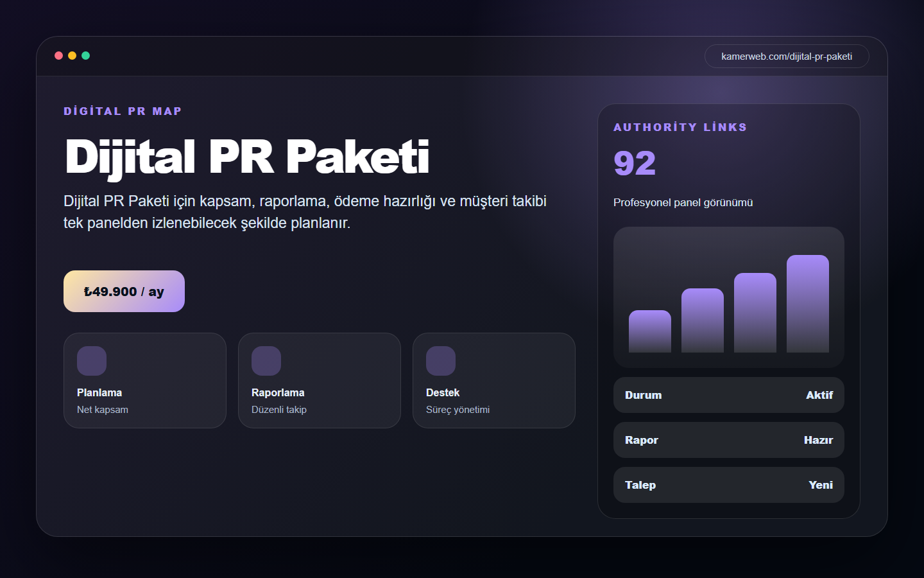Click the DİGİTAL PR MAP label

click(123, 111)
